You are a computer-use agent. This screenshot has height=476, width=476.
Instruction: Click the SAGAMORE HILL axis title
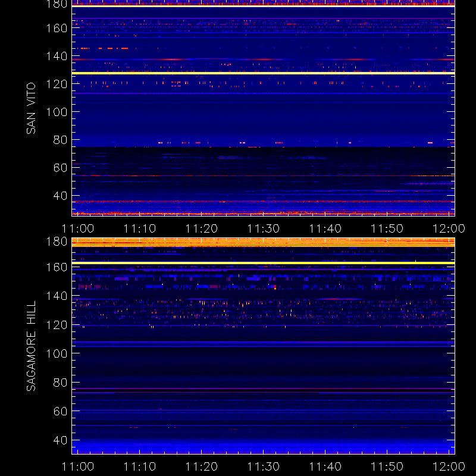click(x=31, y=346)
